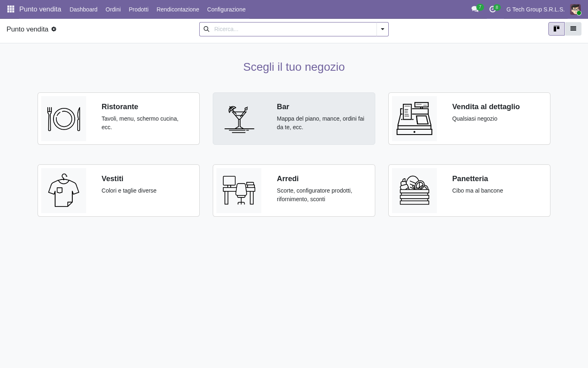Viewport: 588px width, 368px height.
Task: Select the Vendita al dettaglio shop title
Action: click(486, 107)
